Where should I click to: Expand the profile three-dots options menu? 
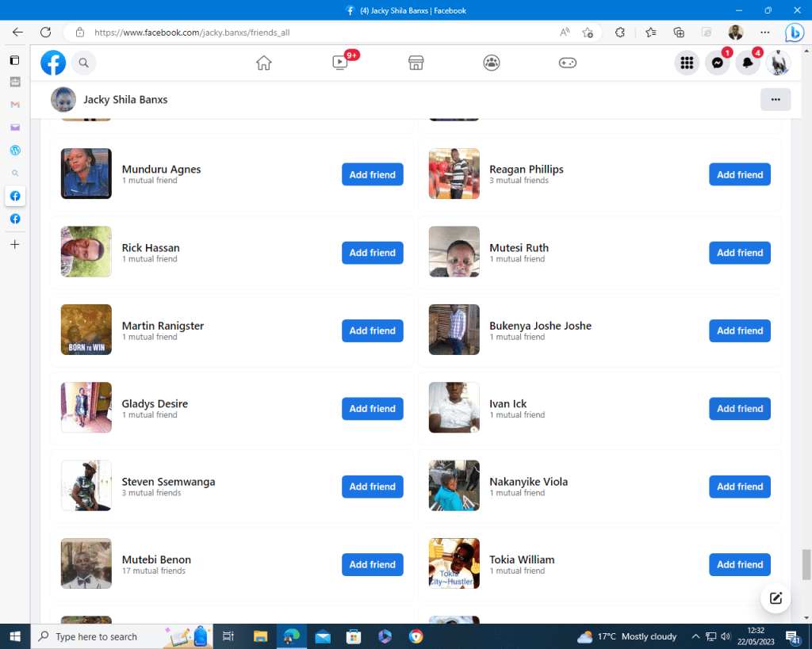[775, 100]
